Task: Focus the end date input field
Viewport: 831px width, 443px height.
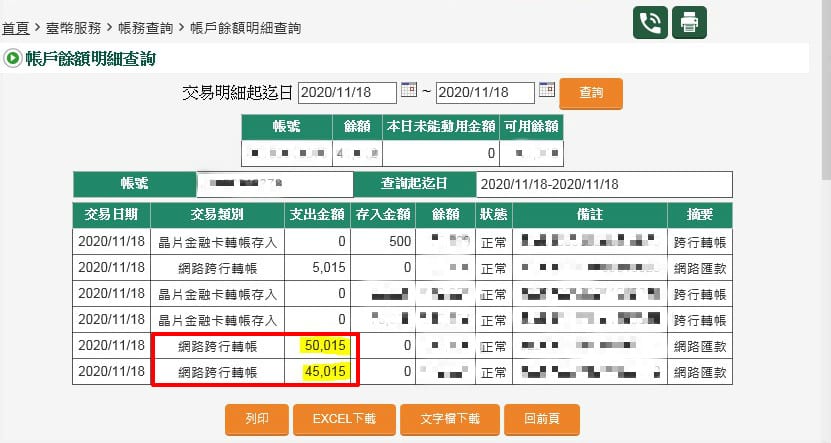Action: click(x=485, y=93)
